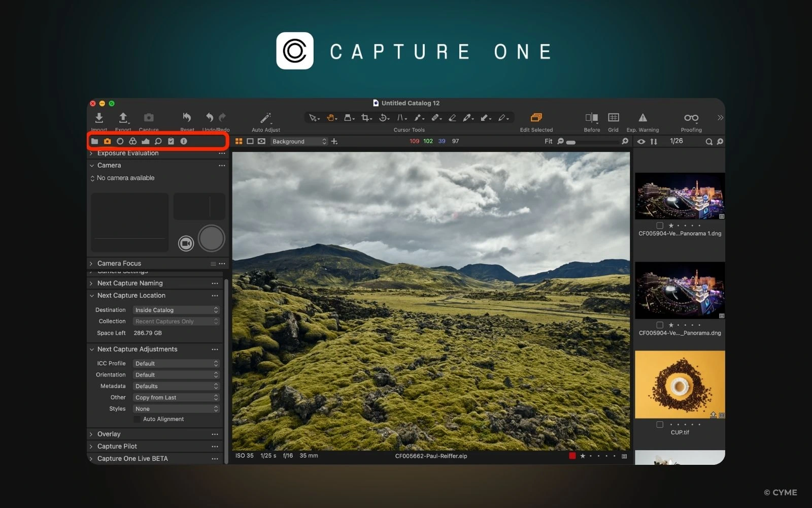Select the Spot Healing tool

(x=435, y=117)
